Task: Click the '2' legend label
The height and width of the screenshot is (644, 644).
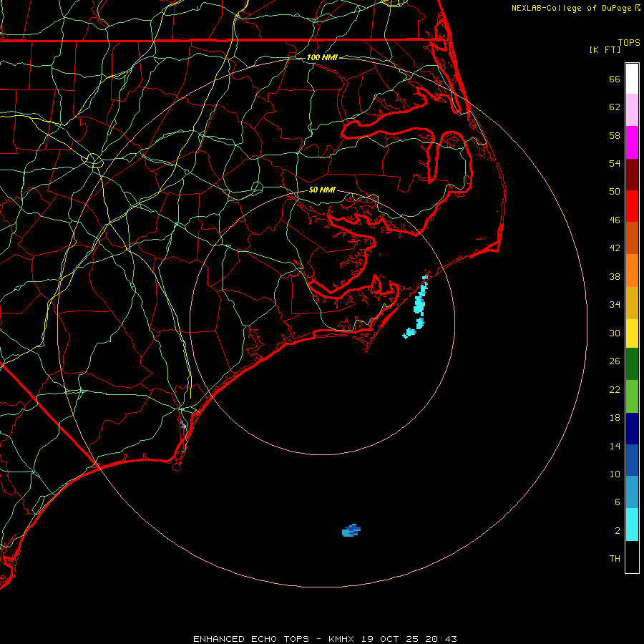Action: tap(618, 531)
